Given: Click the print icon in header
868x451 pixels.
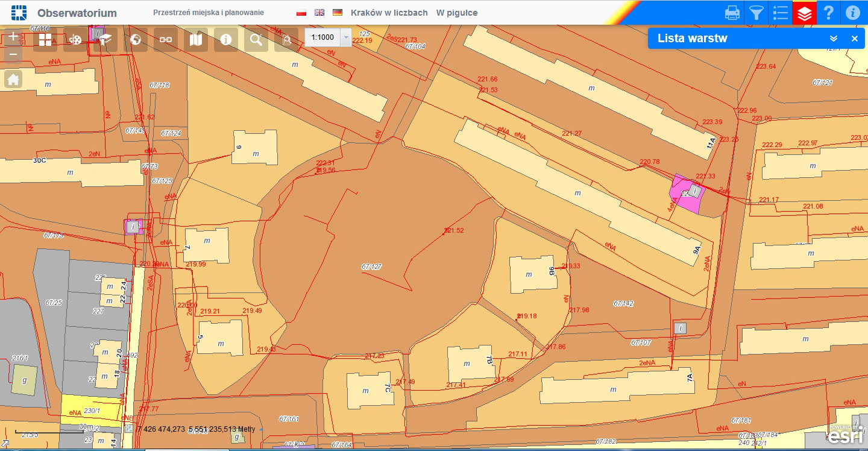Looking at the screenshot, I should 732,13.
